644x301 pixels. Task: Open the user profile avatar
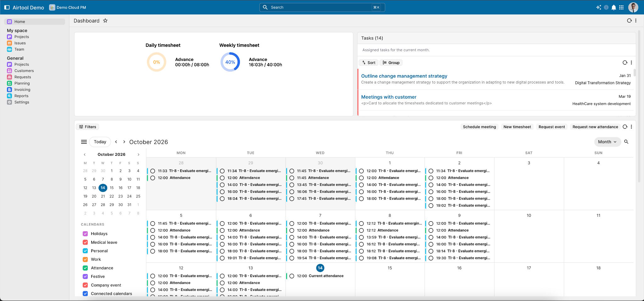pos(633,7)
